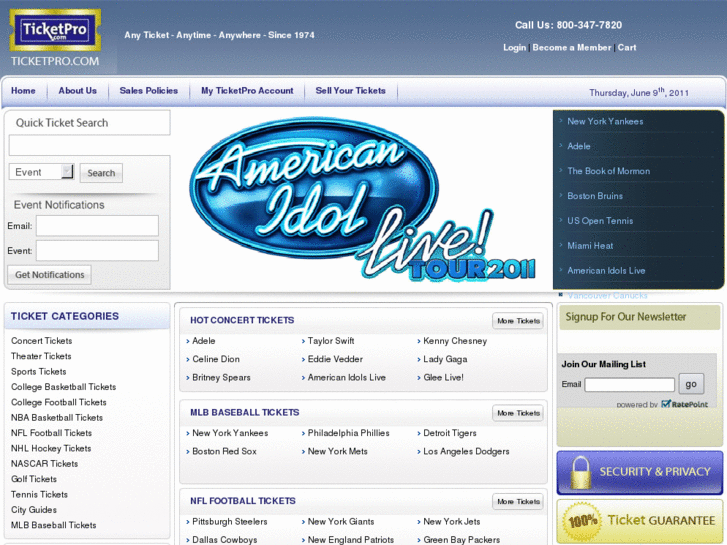The width and height of the screenshot is (727, 545).
Task: Open Boston Red Sox tickets
Action: pyautogui.click(x=224, y=451)
